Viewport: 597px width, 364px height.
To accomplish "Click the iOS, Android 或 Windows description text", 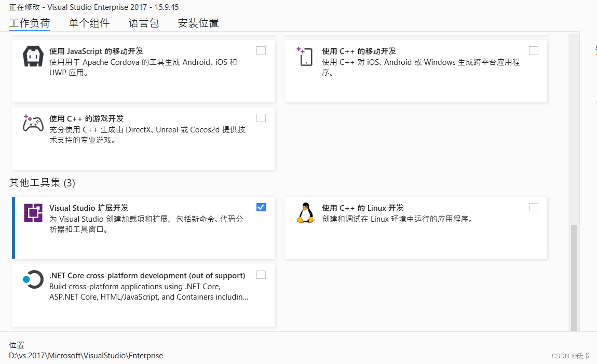I will click(420, 67).
